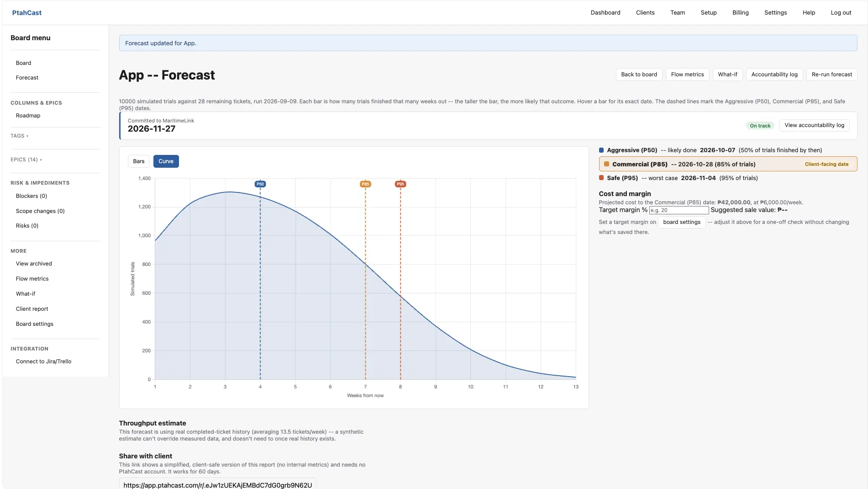Screen dimensions: 868x489
Task: Open Board in the sidebar
Action: click(x=23, y=63)
